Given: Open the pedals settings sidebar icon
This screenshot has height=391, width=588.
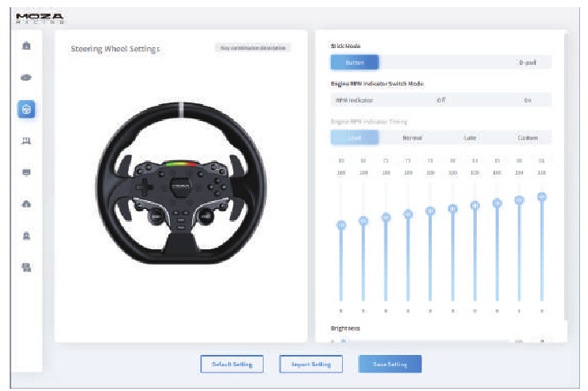Looking at the screenshot, I should tap(26, 141).
